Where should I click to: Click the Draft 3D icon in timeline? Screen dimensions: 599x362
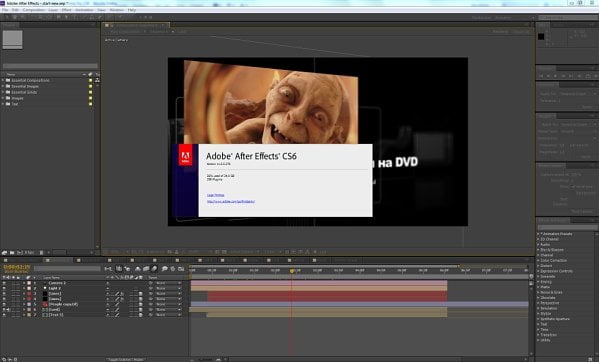click(127, 269)
